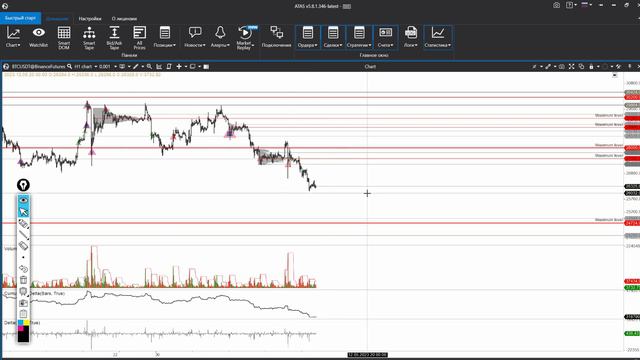Viewport: 640px width, 360px height.
Task: Click the BTCUSDT@BinanceFutures instrument name
Action: [38, 67]
